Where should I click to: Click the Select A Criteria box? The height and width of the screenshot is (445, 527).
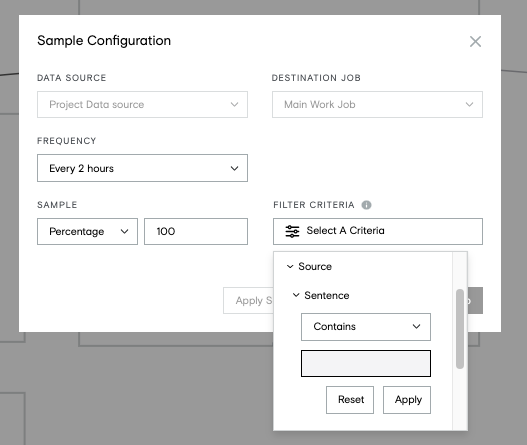[x=378, y=232]
